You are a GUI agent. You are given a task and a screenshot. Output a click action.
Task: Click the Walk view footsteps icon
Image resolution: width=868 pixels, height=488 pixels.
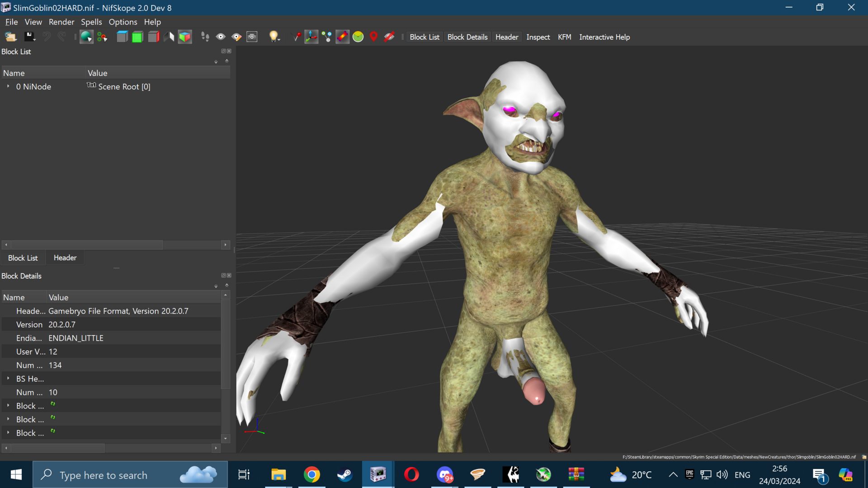pyautogui.click(x=205, y=37)
